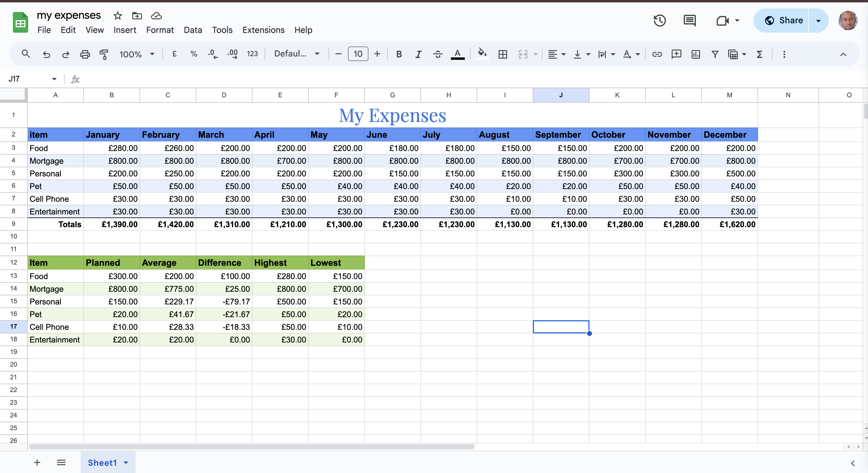Open the text color picker
The width and height of the screenshot is (868, 473).
pos(458,54)
